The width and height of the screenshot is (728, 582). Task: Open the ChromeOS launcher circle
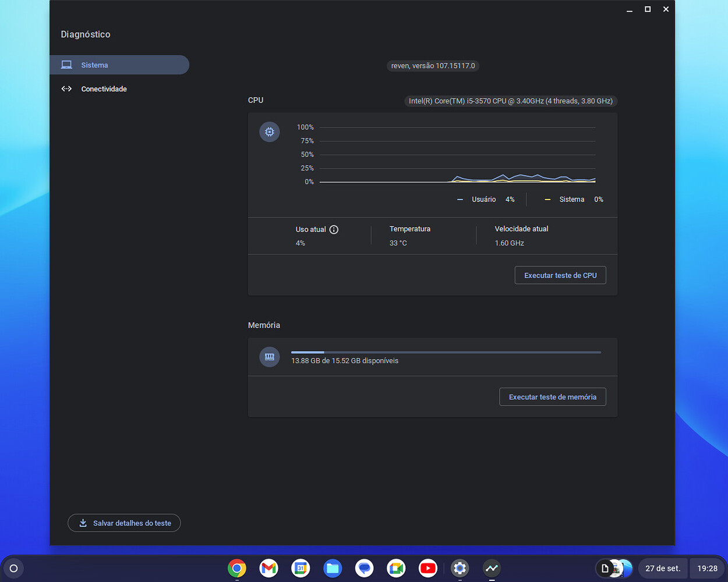pyautogui.click(x=13, y=568)
